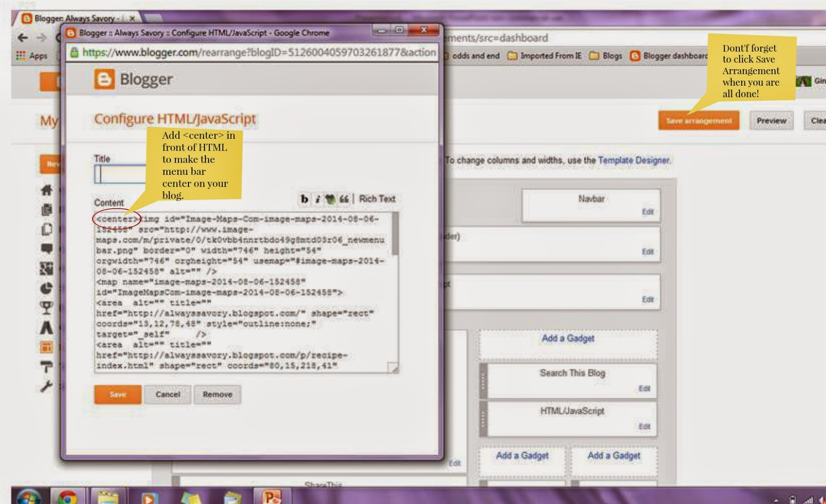The width and height of the screenshot is (826, 504).
Task: Edit the Search This Blog gadget
Action: coord(644,388)
